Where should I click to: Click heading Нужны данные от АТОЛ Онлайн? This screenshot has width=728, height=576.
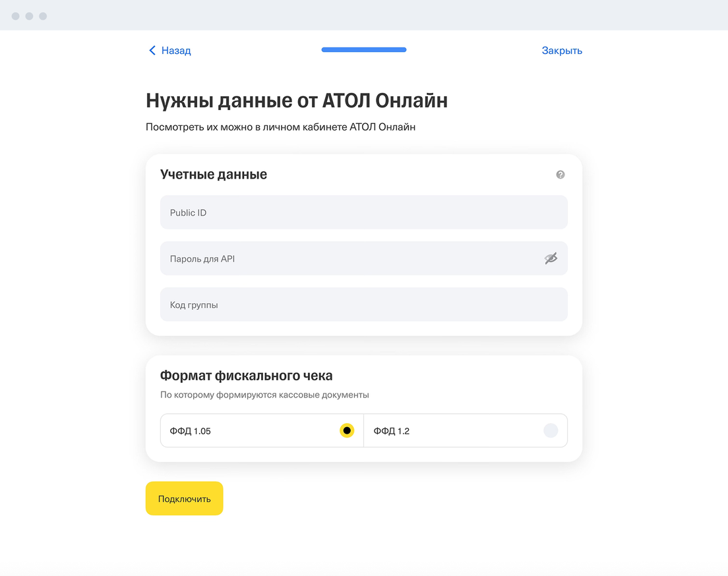tap(297, 101)
